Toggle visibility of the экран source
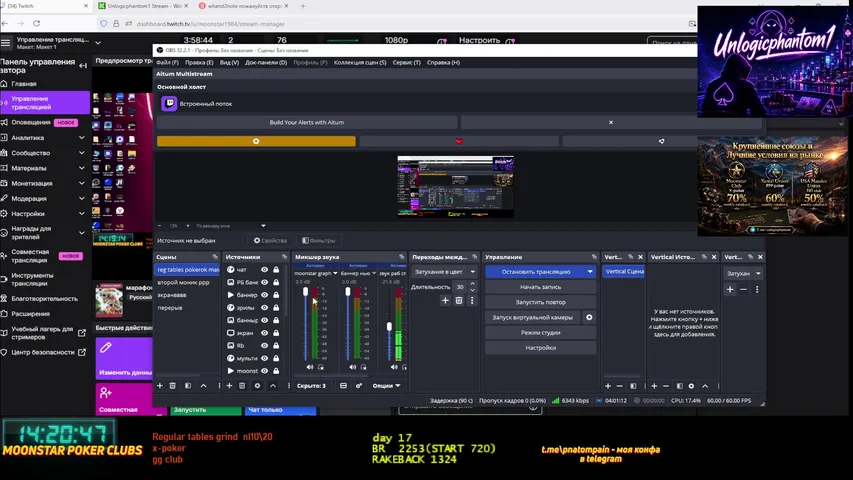Image resolution: width=853 pixels, height=480 pixels. click(x=264, y=333)
